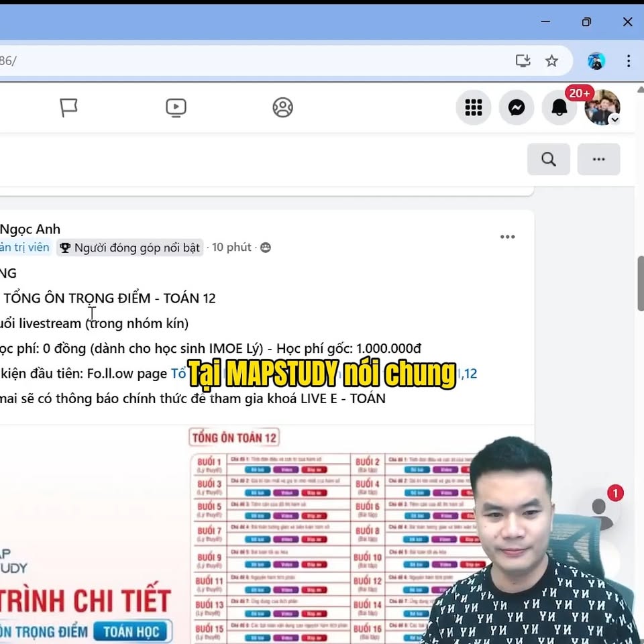Open the group's more options button

point(599,160)
